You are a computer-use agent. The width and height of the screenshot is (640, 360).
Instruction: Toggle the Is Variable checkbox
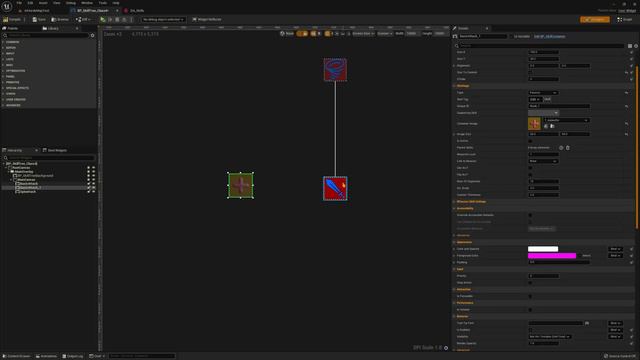511,36
